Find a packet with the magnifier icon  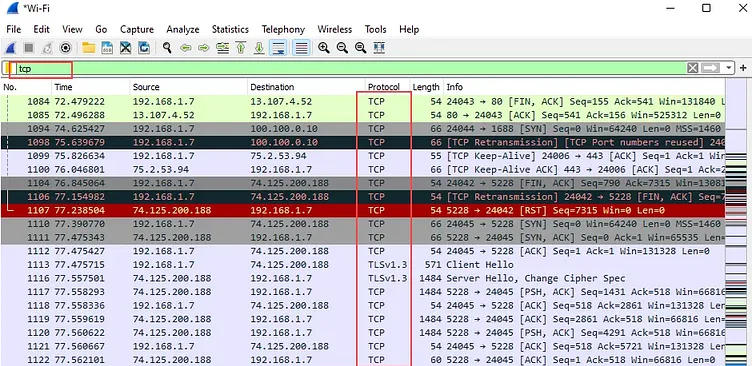point(167,48)
